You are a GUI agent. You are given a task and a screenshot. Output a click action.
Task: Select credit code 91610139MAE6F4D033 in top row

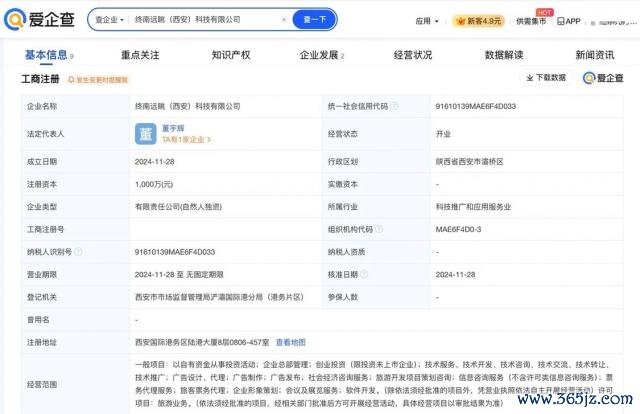(476, 106)
